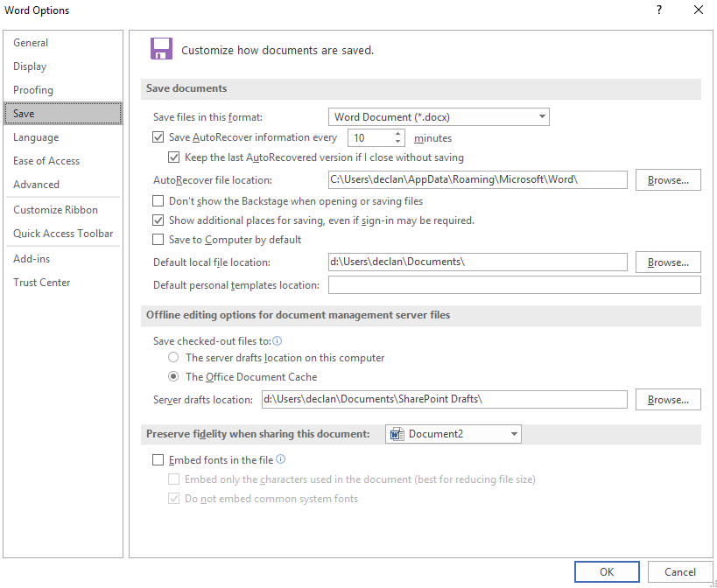Enable Save to Computer by default
Image resolution: width=717 pixels, height=588 pixels.
[x=158, y=240]
